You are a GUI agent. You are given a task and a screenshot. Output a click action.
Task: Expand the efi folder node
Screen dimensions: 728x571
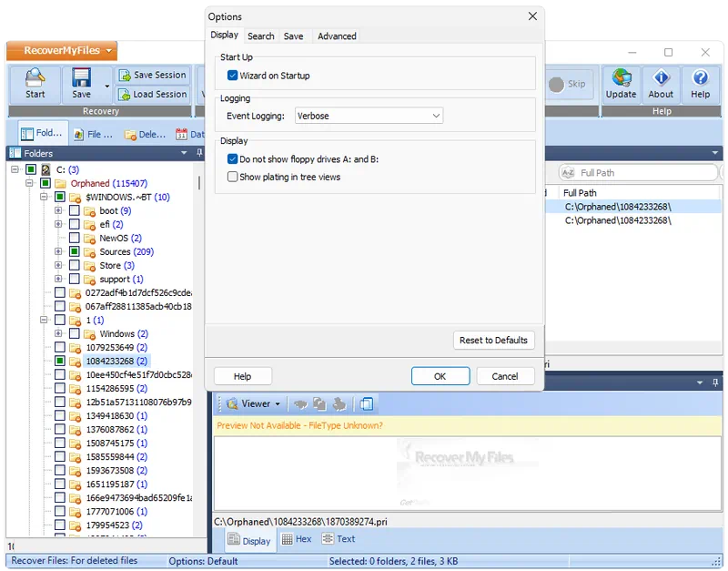(58, 224)
